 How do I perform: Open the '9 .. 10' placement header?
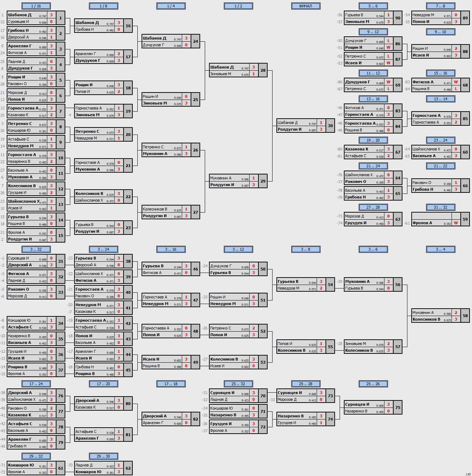point(441,32)
